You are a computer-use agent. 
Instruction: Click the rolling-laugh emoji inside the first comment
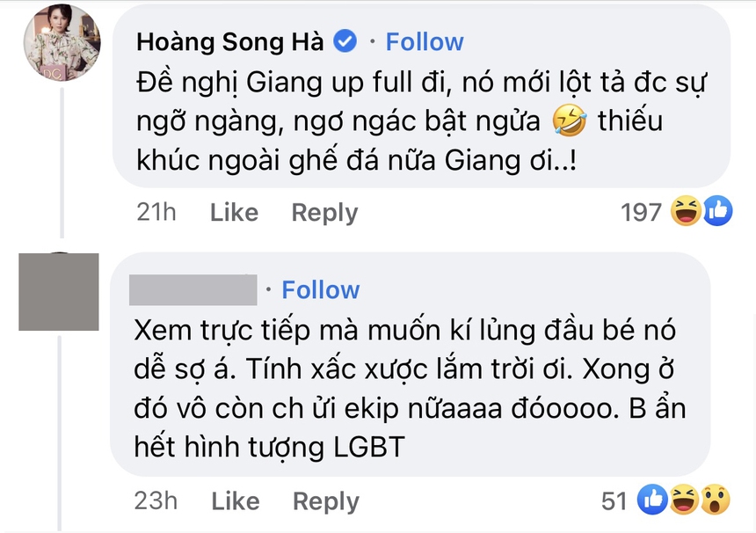571,120
